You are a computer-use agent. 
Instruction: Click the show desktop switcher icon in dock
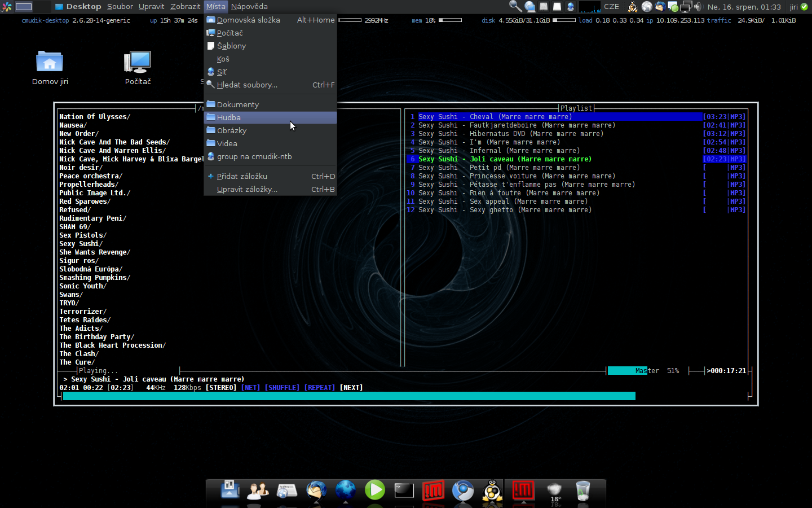pos(230,489)
